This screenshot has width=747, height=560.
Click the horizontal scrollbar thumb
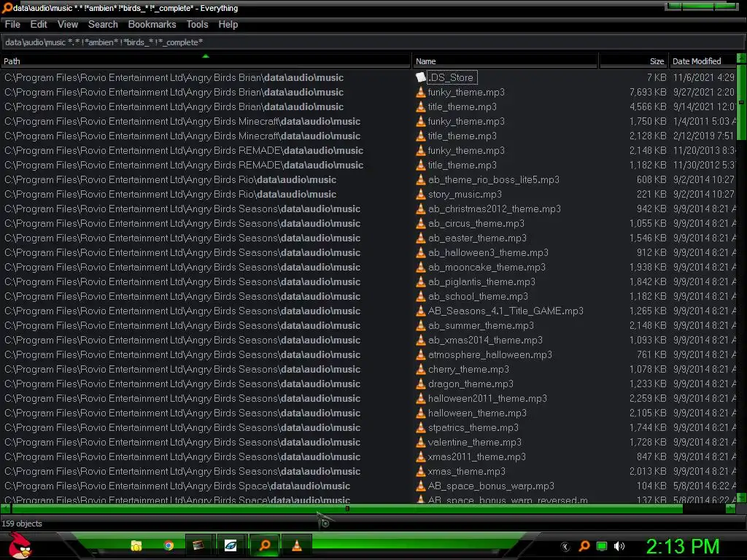[x=347, y=508]
